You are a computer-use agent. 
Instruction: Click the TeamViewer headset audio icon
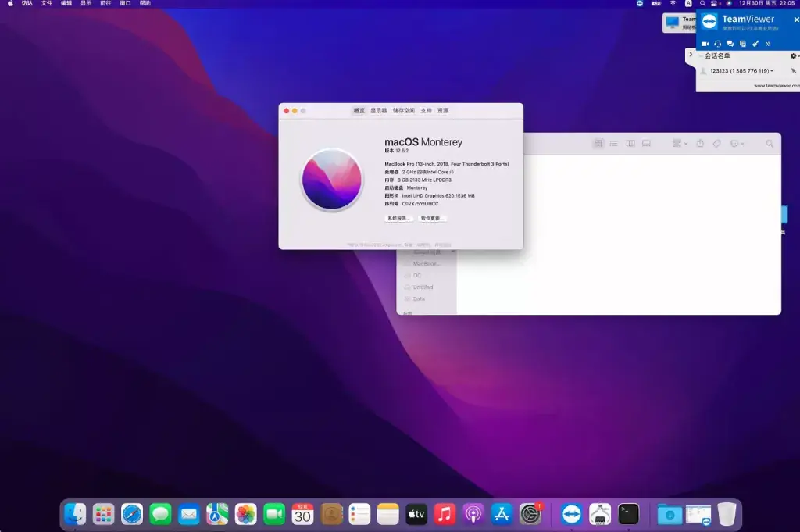coord(717,44)
